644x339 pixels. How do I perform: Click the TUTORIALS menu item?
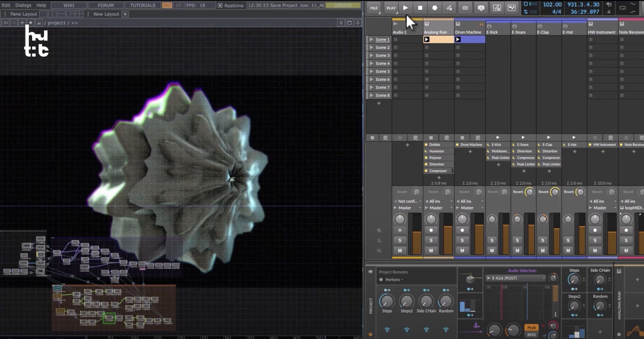[x=142, y=5]
